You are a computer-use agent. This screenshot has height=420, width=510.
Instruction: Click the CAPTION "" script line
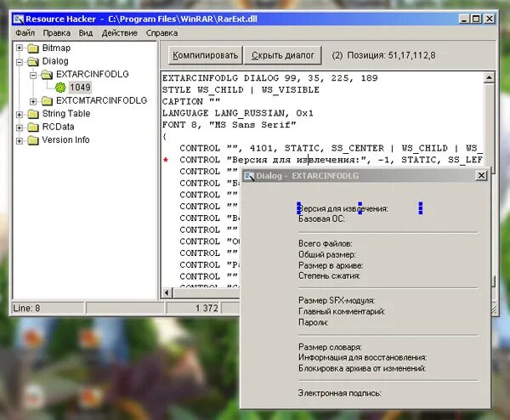191,101
